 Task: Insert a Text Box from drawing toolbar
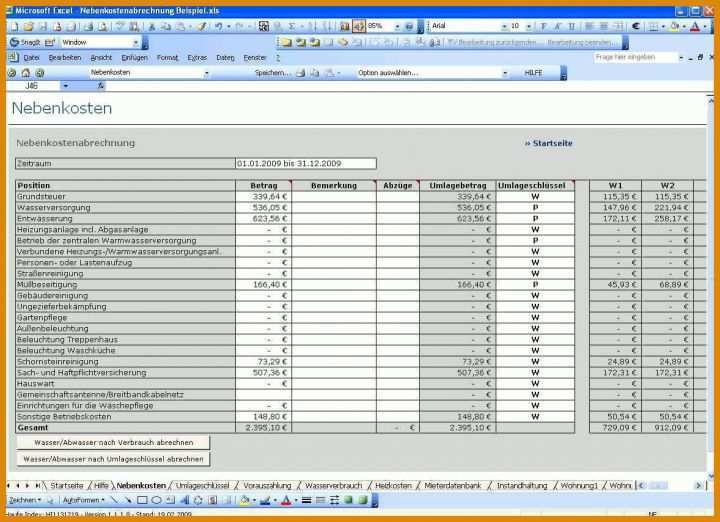tap(170, 500)
